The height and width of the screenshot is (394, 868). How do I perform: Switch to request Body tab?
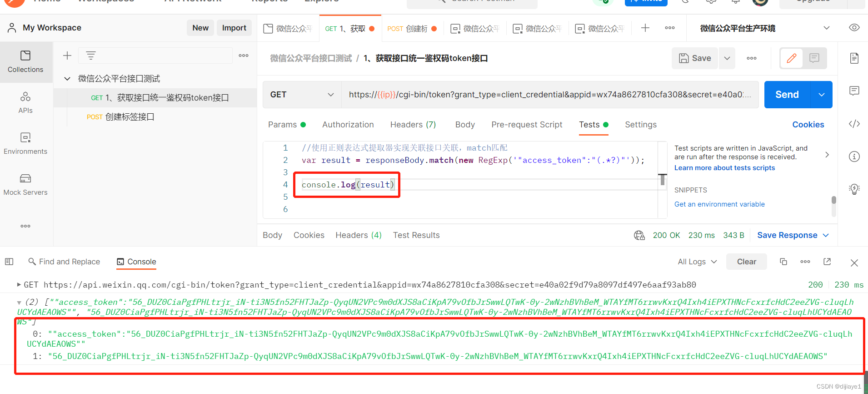(x=465, y=125)
